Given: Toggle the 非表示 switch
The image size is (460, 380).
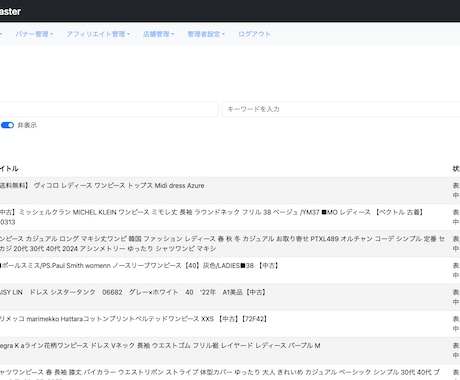Looking at the screenshot, I should point(7,125).
